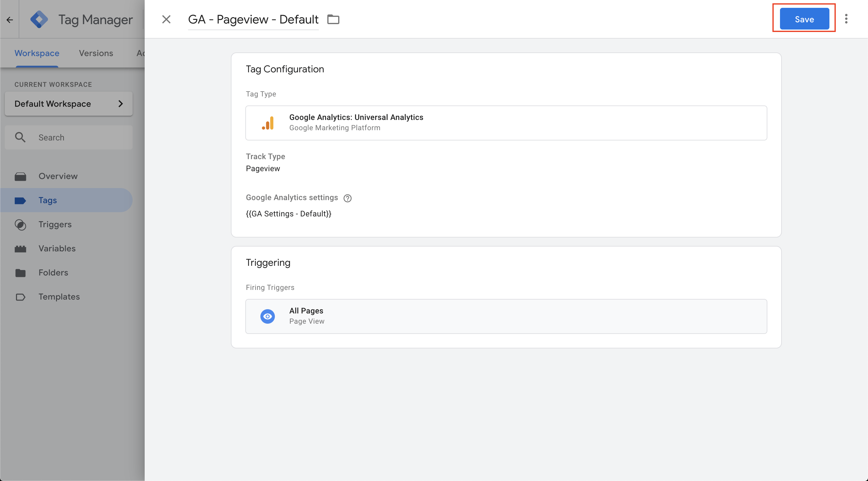Click the search magnifier icon
Viewport: 868px width, 481px height.
click(x=20, y=137)
